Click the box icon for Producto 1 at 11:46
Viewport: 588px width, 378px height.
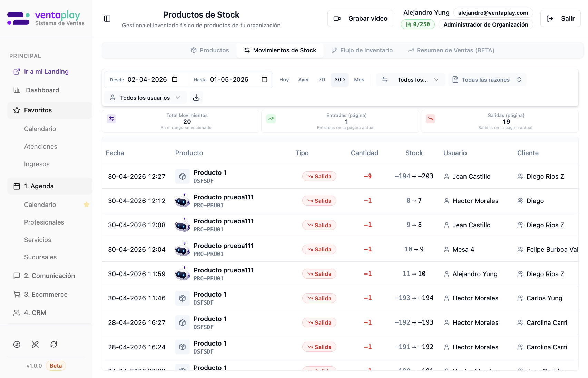click(x=183, y=298)
